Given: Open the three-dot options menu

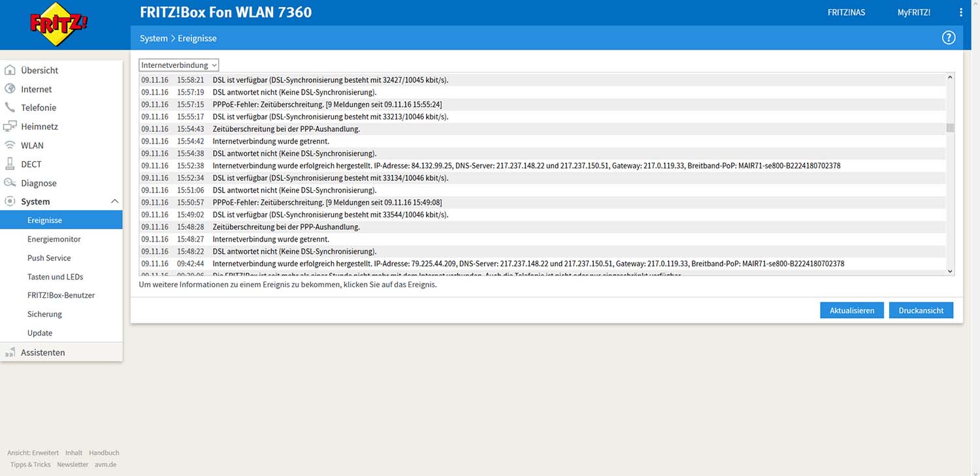Looking at the screenshot, I should (960, 12).
